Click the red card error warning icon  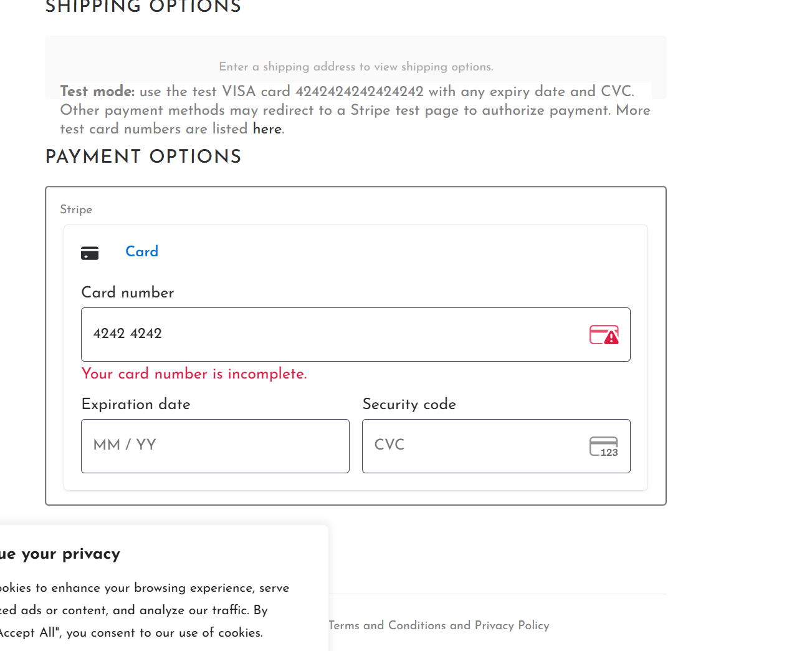coord(604,335)
